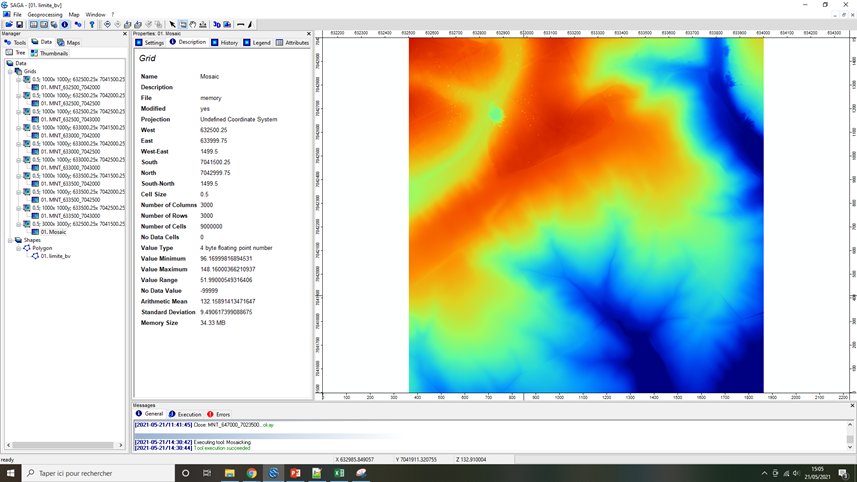
Task: Click the Windows taskbar search box
Action: (95, 473)
